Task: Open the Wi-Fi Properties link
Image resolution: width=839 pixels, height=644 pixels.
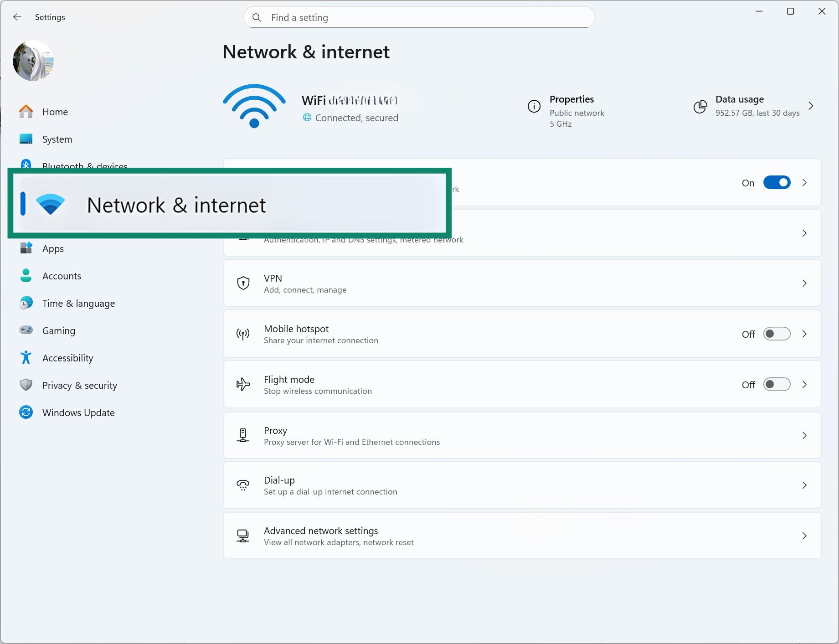Action: click(571, 99)
